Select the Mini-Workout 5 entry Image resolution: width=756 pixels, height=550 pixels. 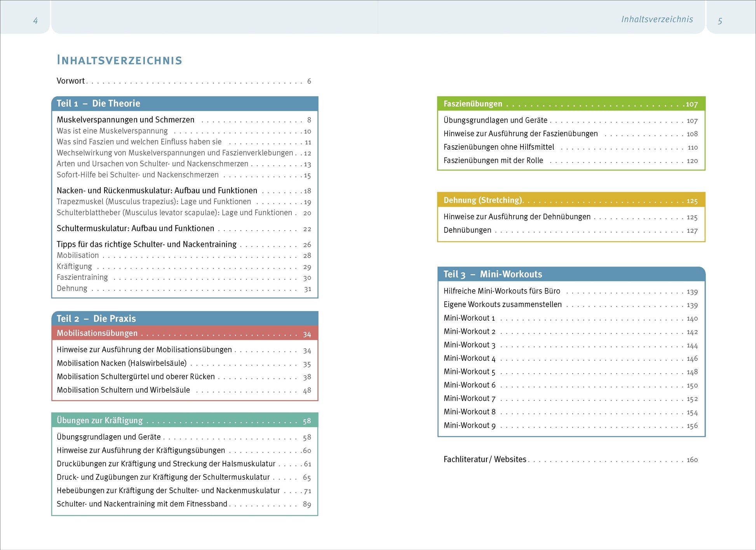(x=469, y=372)
